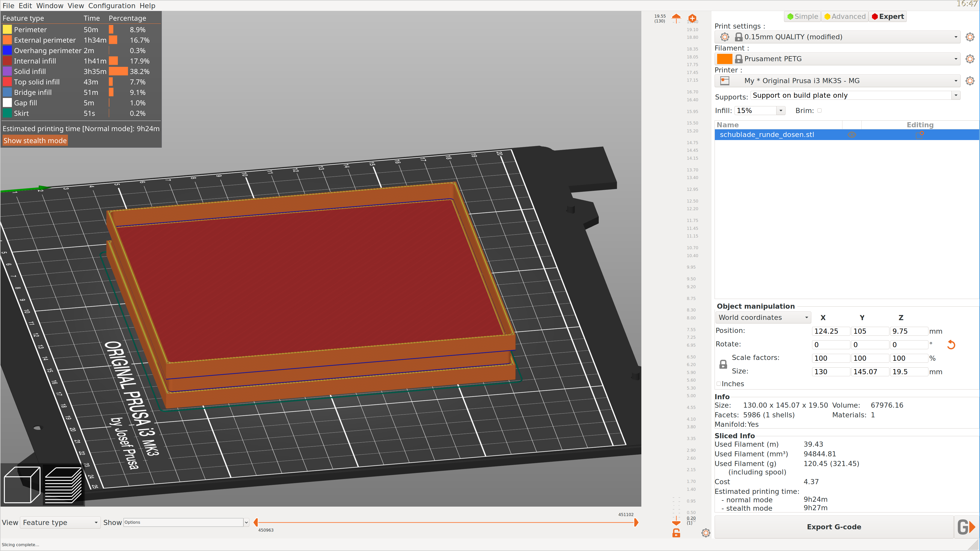This screenshot has width=980, height=551.
Task: Click the Skirt green legend box
Action: [7, 113]
